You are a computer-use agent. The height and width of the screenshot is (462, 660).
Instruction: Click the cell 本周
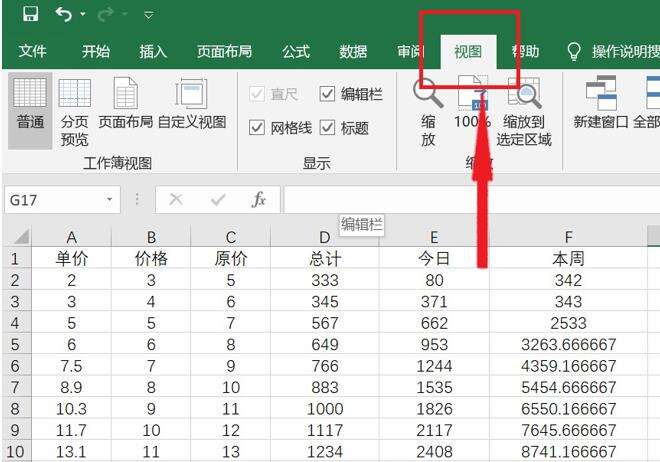pos(568,258)
